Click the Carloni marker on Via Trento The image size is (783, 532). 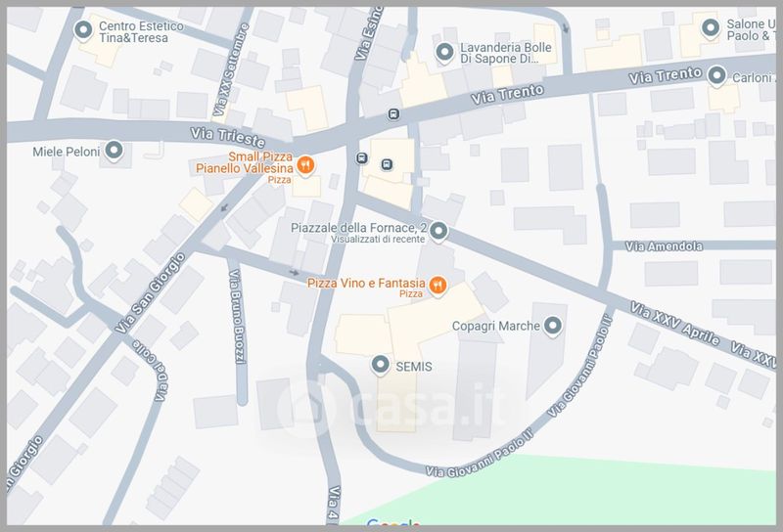coord(717,75)
